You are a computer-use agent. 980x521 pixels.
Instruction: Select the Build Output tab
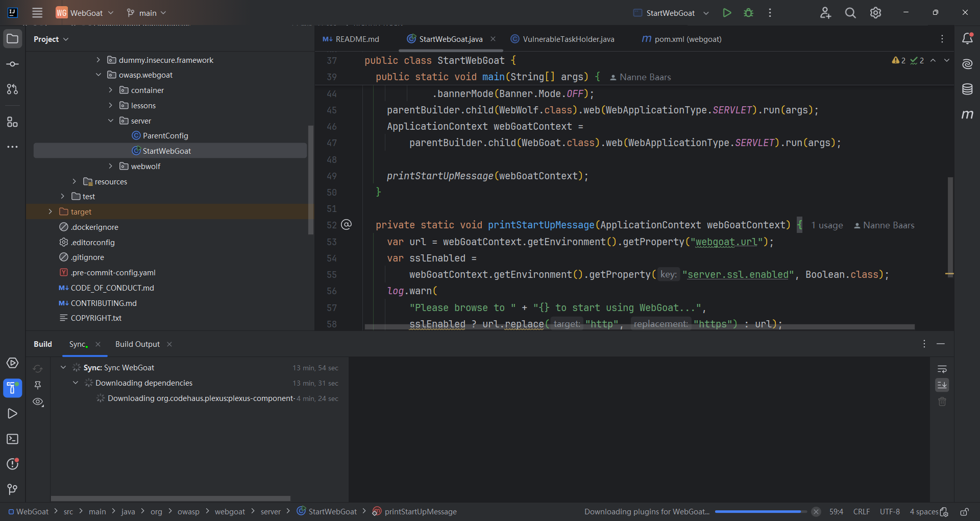tap(137, 344)
